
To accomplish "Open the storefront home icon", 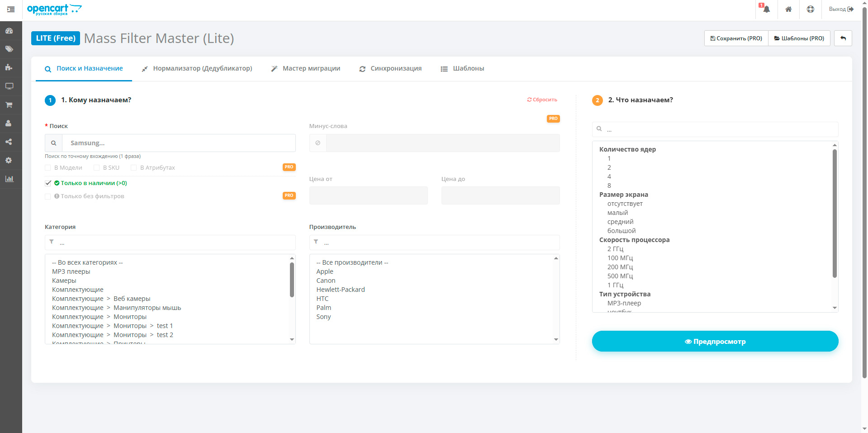I will point(788,10).
